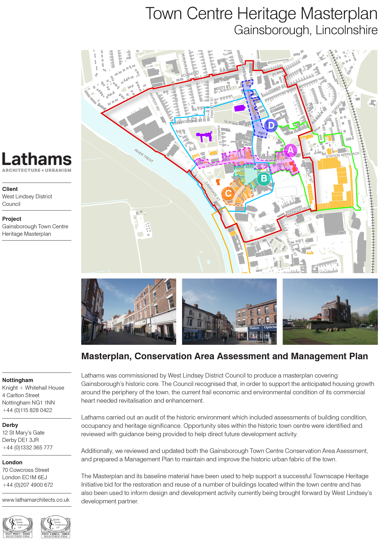The image size is (392, 539).
Task: Open the brick house on green photo
Action: pos(330,312)
